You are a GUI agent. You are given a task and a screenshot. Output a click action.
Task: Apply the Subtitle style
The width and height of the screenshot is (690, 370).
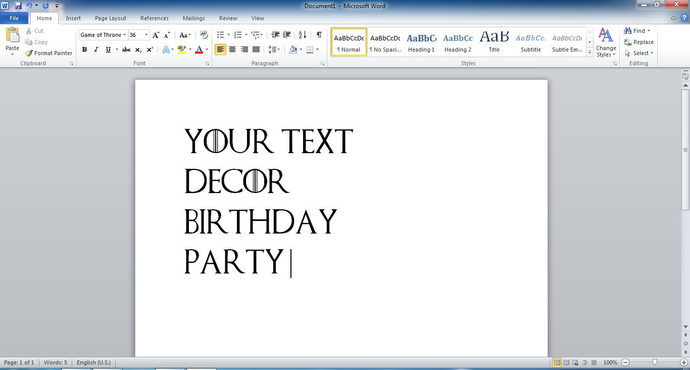pos(531,42)
